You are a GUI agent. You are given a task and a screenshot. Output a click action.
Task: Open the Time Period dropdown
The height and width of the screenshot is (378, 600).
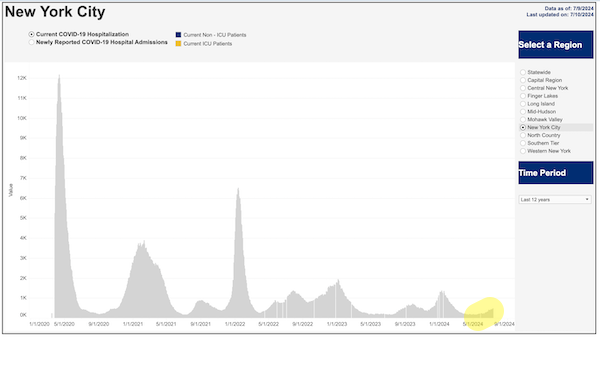click(x=555, y=200)
